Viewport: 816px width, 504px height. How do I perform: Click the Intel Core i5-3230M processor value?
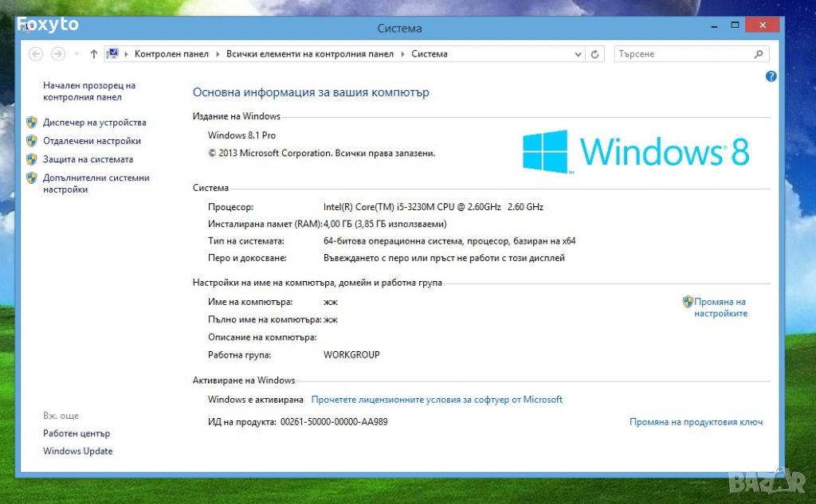click(x=433, y=207)
